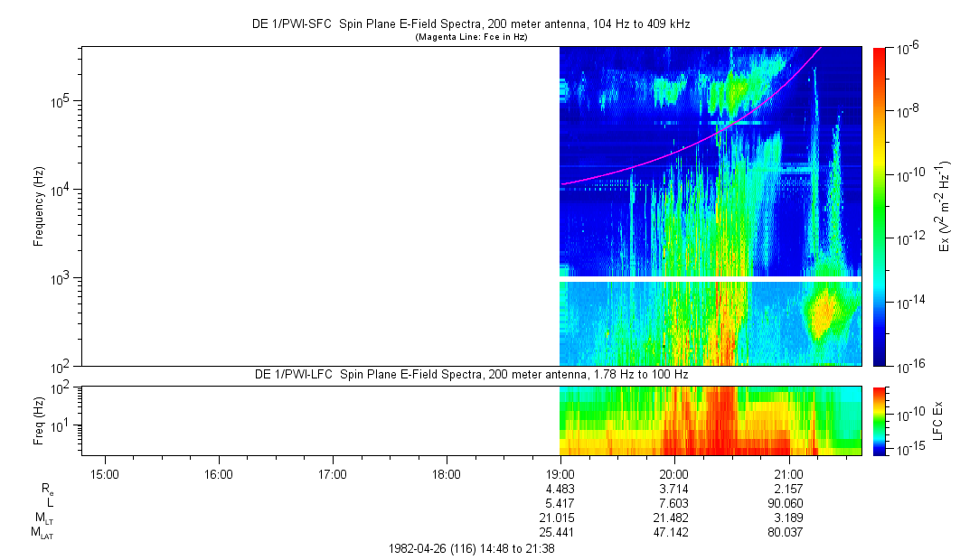979x560 pixels.
Task: Click the 21:00 time tick label
Action: tap(788, 473)
